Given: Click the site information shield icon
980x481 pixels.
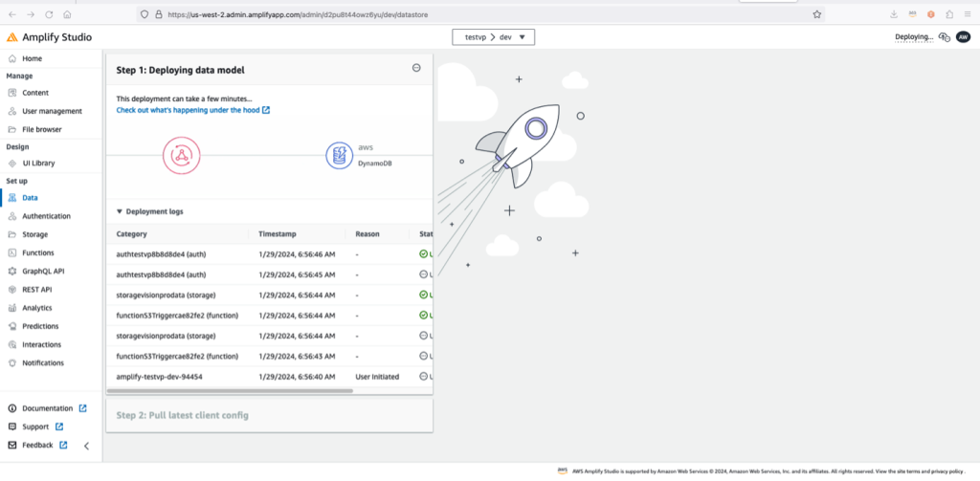Looking at the screenshot, I should point(145,14).
